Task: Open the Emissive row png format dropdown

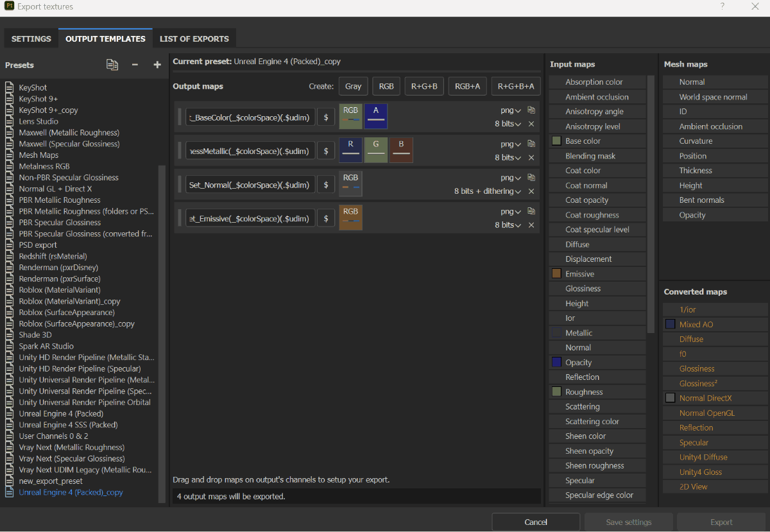Action: (x=511, y=211)
